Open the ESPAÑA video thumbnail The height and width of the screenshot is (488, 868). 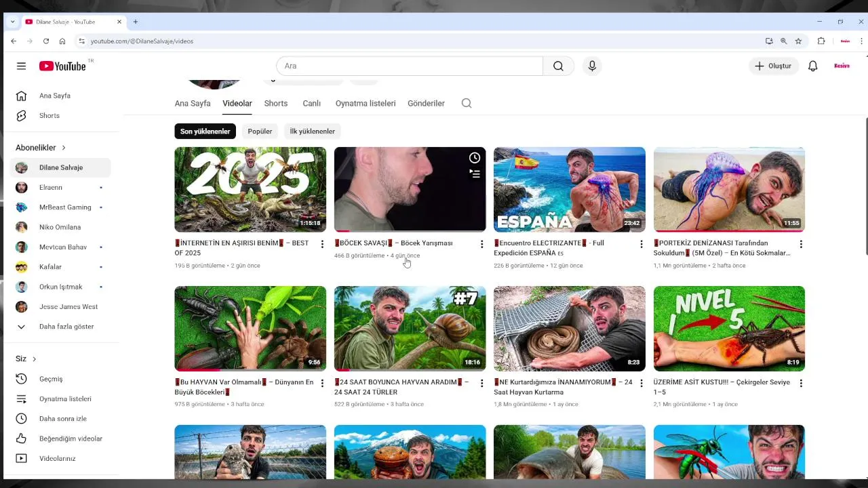[x=570, y=189]
